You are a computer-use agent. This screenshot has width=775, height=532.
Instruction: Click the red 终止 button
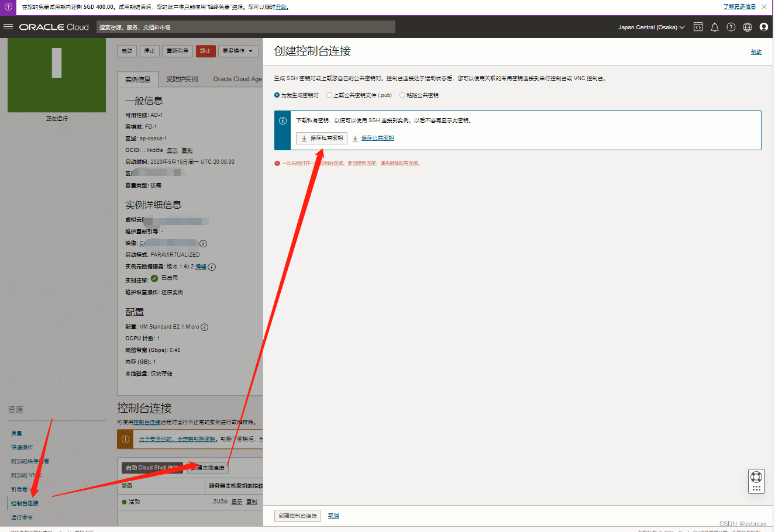coord(206,51)
